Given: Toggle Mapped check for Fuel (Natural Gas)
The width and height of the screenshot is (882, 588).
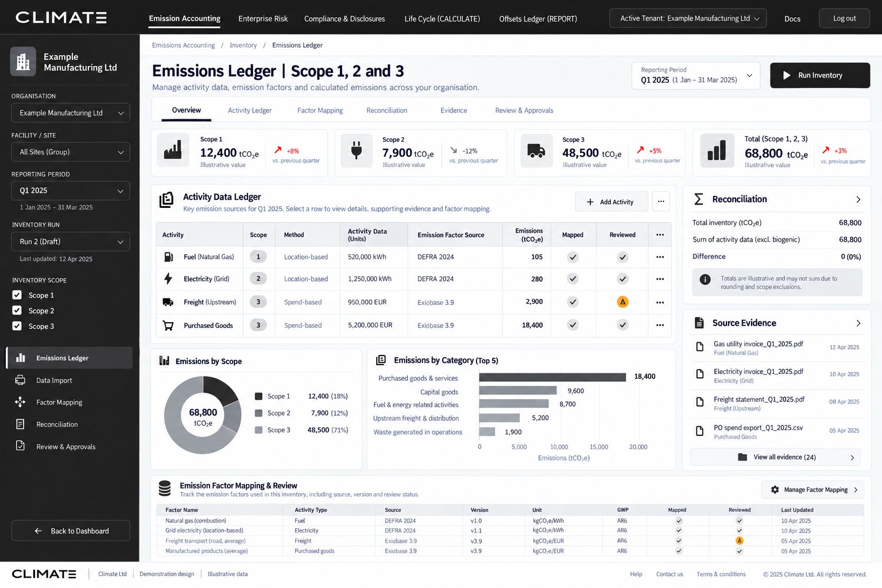Looking at the screenshot, I should coord(572,257).
